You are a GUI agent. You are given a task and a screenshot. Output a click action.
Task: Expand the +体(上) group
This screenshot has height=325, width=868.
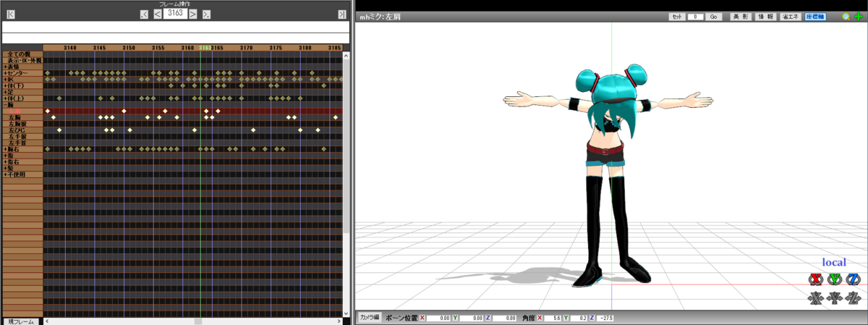(x=22, y=98)
